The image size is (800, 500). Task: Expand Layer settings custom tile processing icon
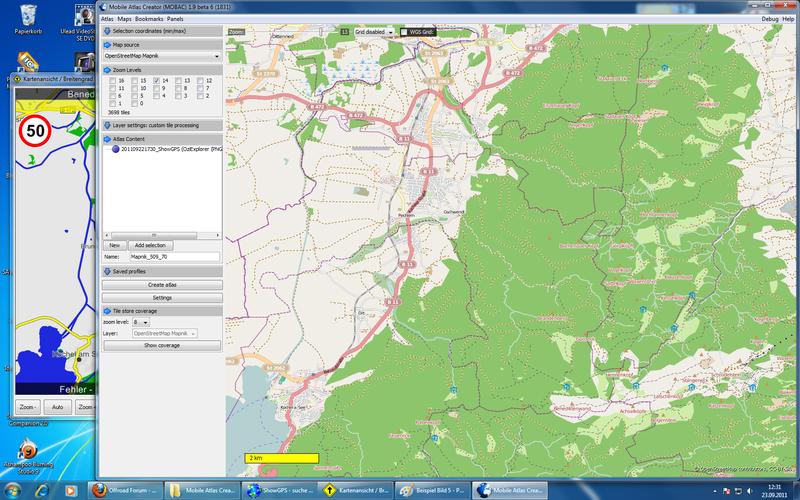click(107, 125)
